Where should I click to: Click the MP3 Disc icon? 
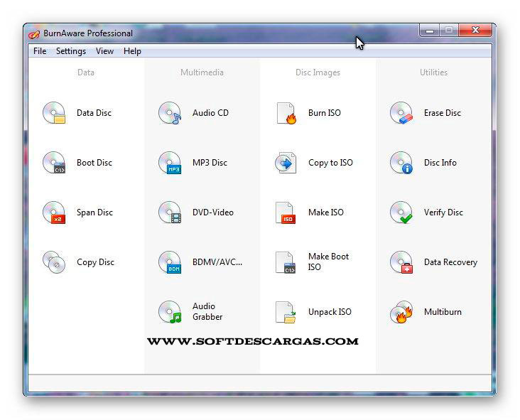tap(170, 163)
